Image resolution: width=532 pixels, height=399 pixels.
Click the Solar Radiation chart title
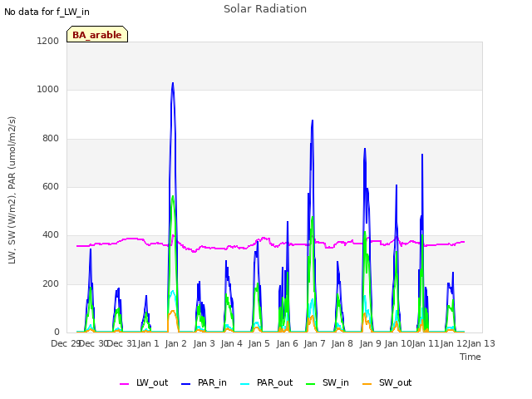coord(265,9)
